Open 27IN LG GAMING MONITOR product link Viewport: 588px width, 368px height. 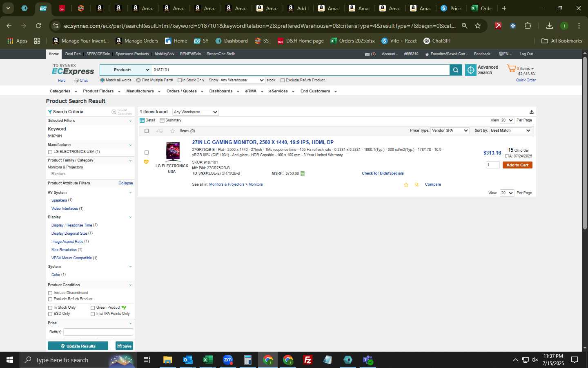[x=263, y=142]
